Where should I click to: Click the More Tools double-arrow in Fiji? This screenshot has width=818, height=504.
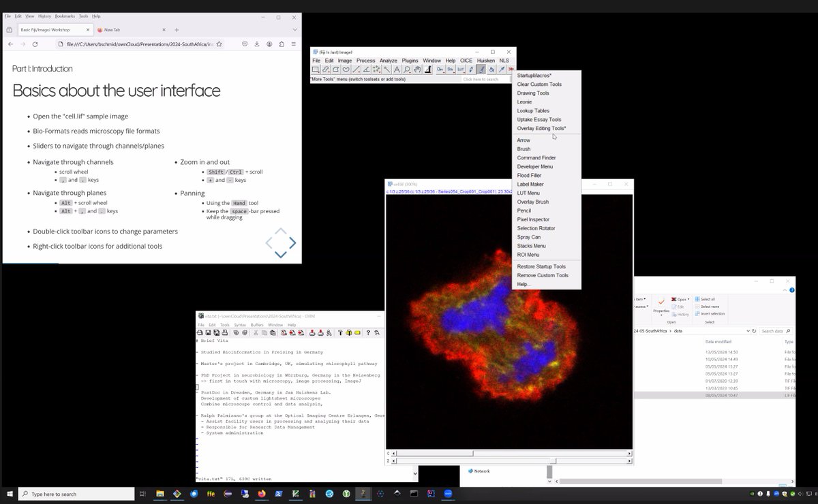coord(511,69)
